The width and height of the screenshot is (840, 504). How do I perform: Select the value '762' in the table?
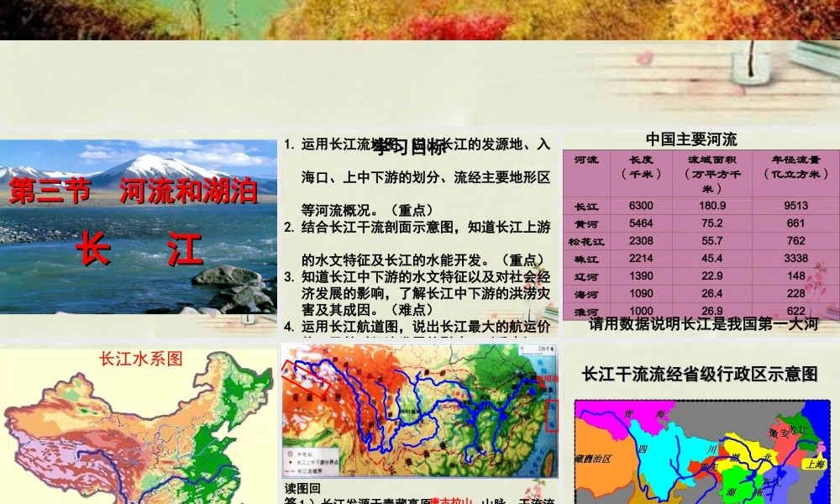(x=795, y=241)
